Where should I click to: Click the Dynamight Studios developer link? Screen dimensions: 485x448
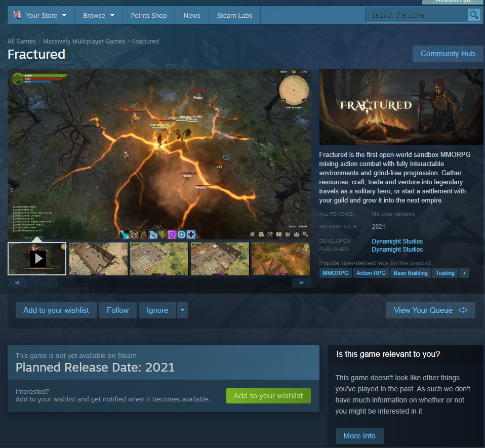pyautogui.click(x=397, y=241)
